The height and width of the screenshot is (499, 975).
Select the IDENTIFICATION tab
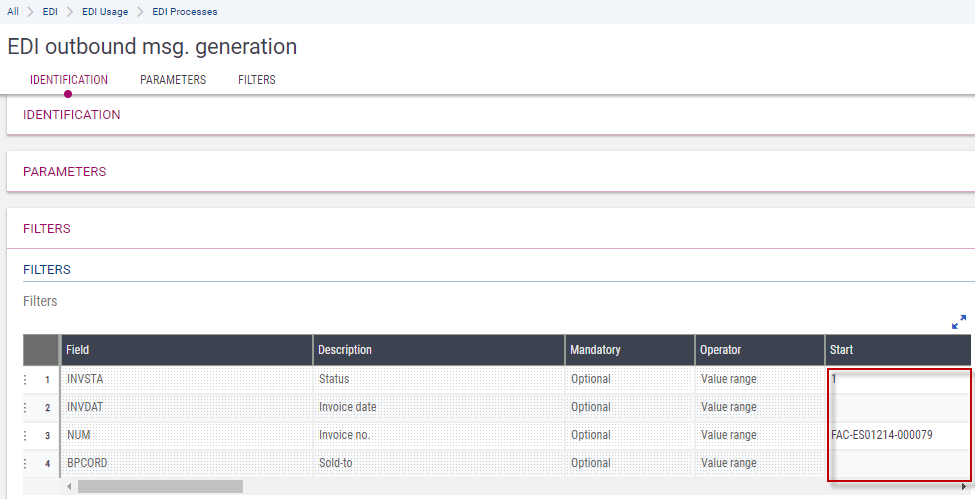tap(69, 80)
